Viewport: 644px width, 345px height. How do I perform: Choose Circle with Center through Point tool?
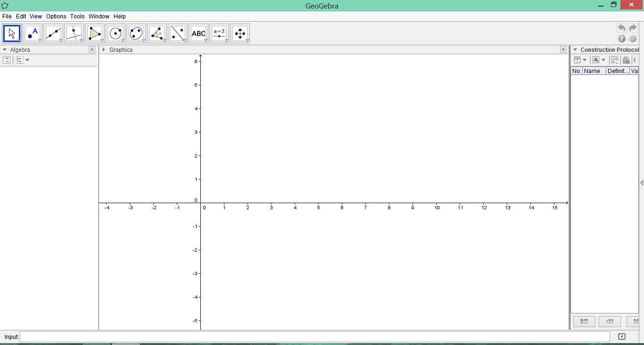click(x=116, y=33)
